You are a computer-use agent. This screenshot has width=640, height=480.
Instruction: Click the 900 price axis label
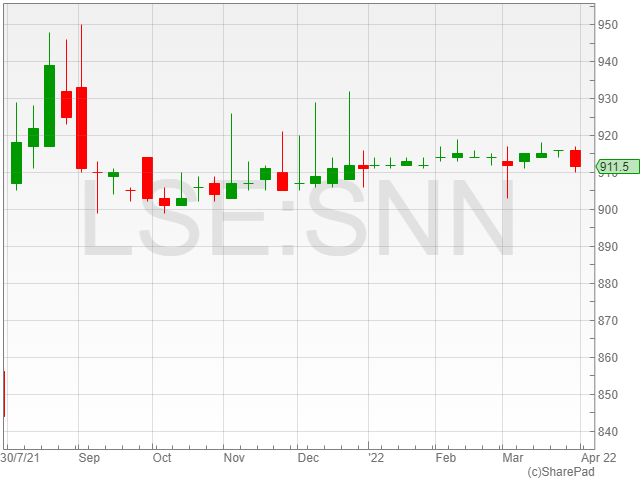608,210
